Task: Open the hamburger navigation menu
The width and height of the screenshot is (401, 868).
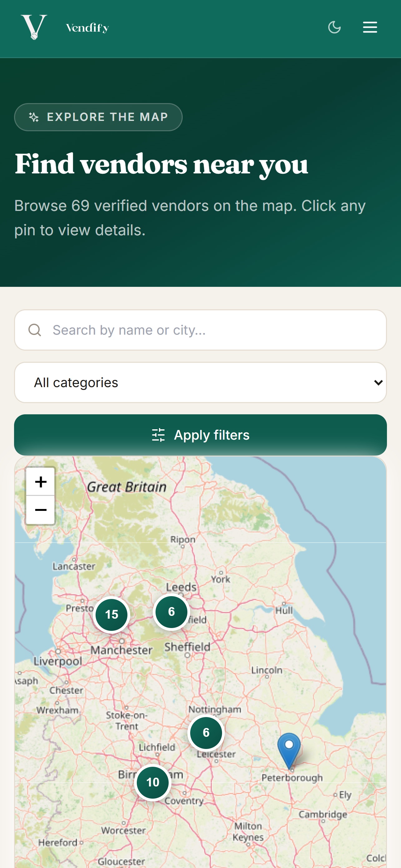Action: click(x=370, y=27)
